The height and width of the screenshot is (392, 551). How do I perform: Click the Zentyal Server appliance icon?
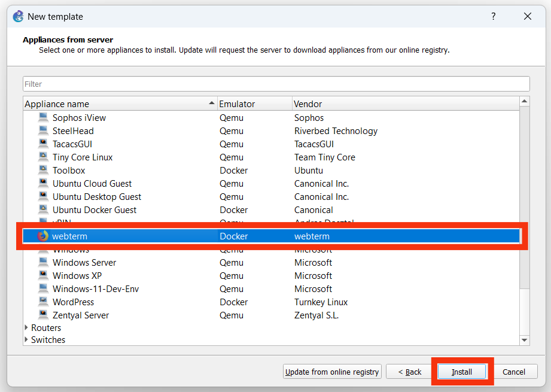coord(42,315)
